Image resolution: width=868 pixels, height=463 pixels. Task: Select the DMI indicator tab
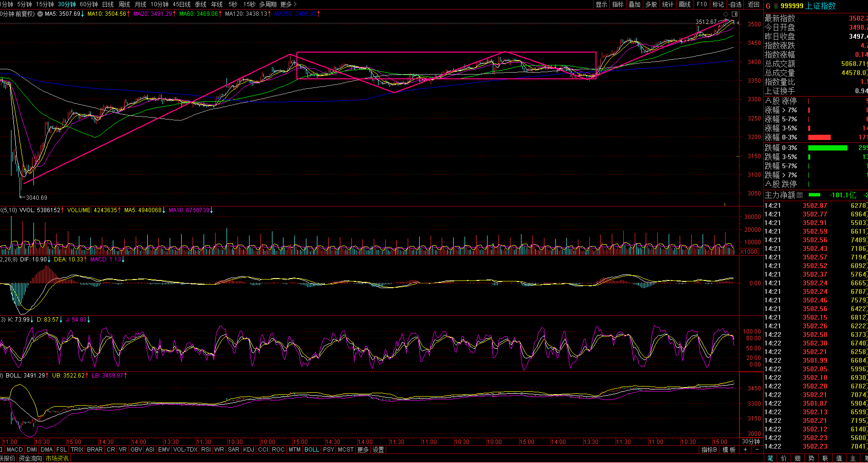pos(32,450)
